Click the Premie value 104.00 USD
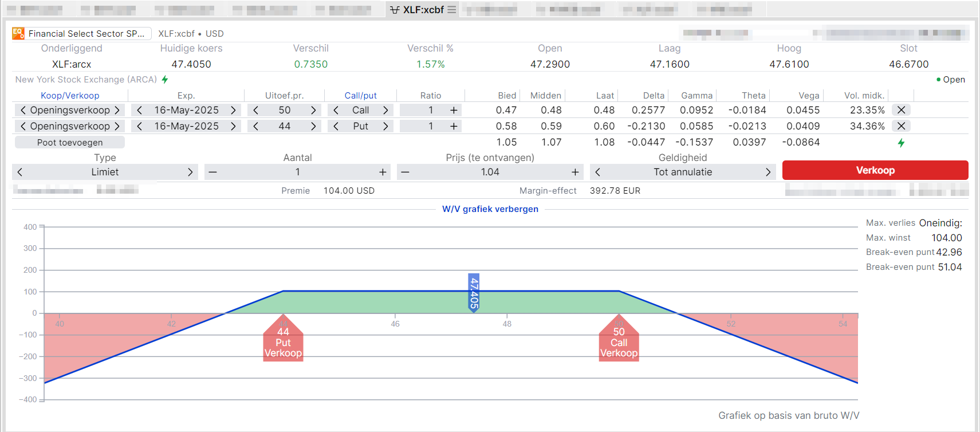This screenshot has width=980, height=432. [x=349, y=191]
